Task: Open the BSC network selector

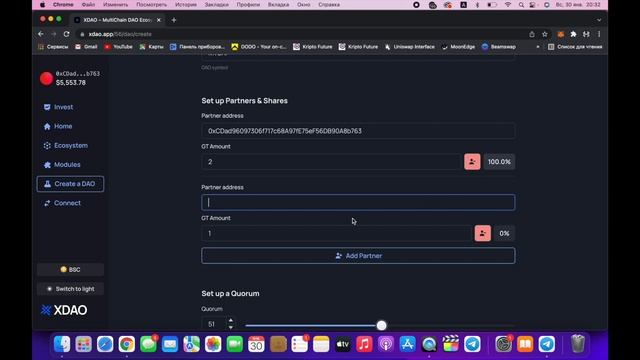Action: click(70, 269)
